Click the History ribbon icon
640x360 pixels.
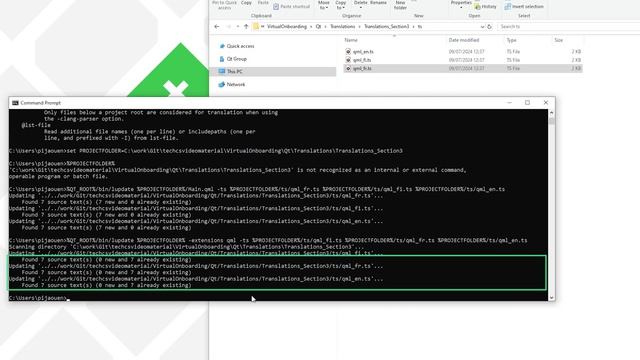tap(477, 7)
